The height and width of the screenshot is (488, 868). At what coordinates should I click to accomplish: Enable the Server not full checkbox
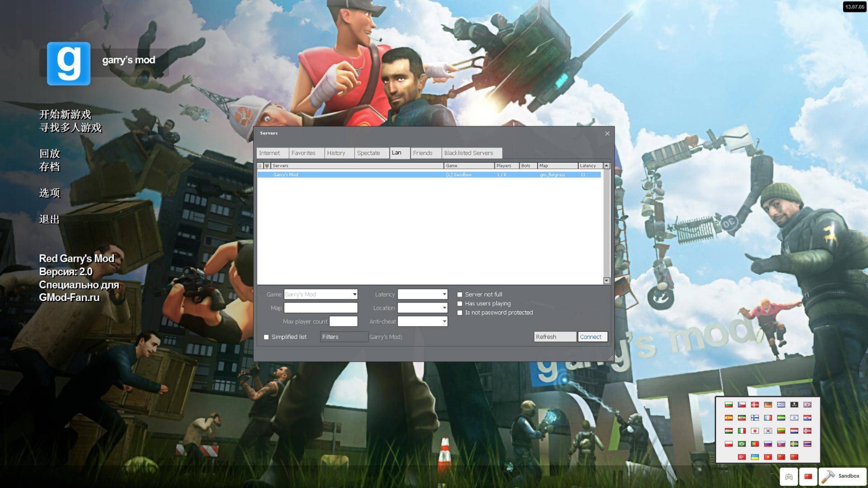click(x=459, y=294)
